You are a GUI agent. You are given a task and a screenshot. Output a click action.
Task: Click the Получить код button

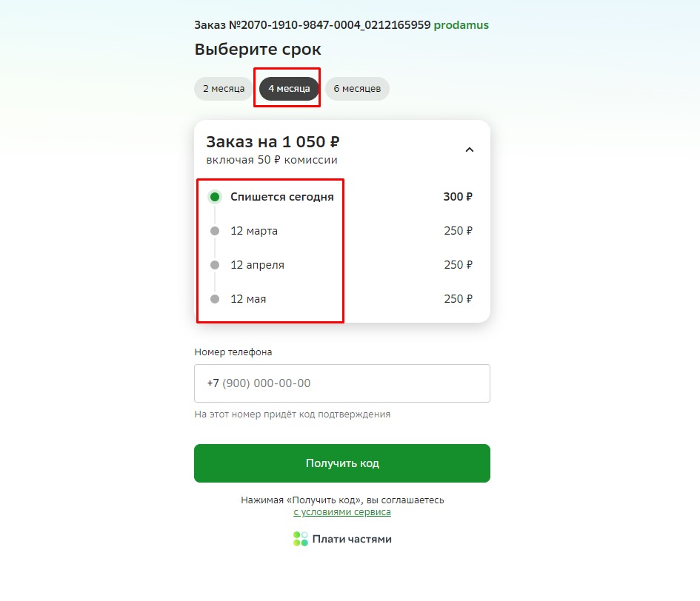point(342,463)
